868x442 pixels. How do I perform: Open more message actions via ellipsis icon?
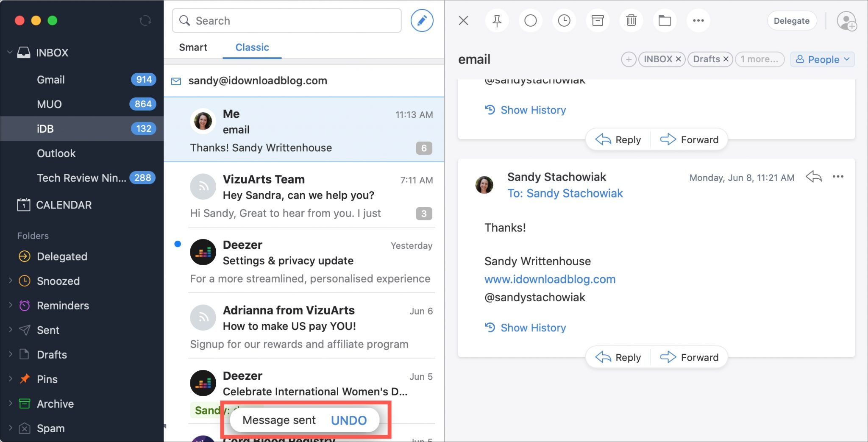pyautogui.click(x=698, y=20)
